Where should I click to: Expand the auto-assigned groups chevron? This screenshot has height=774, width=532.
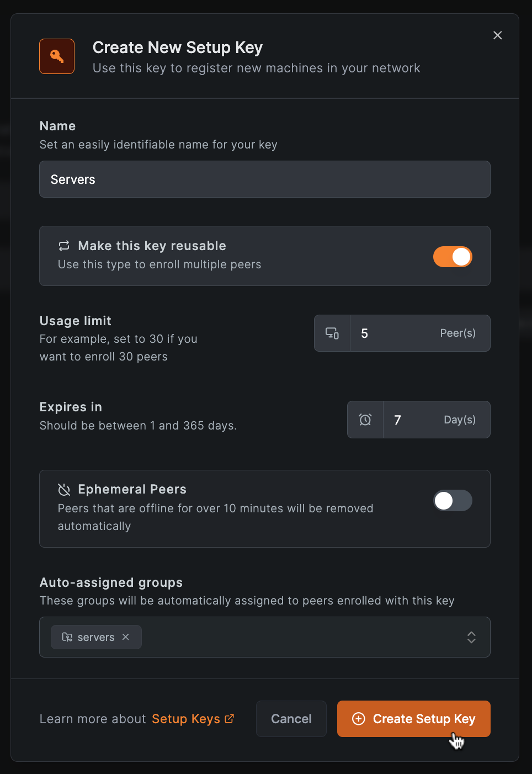(x=471, y=637)
